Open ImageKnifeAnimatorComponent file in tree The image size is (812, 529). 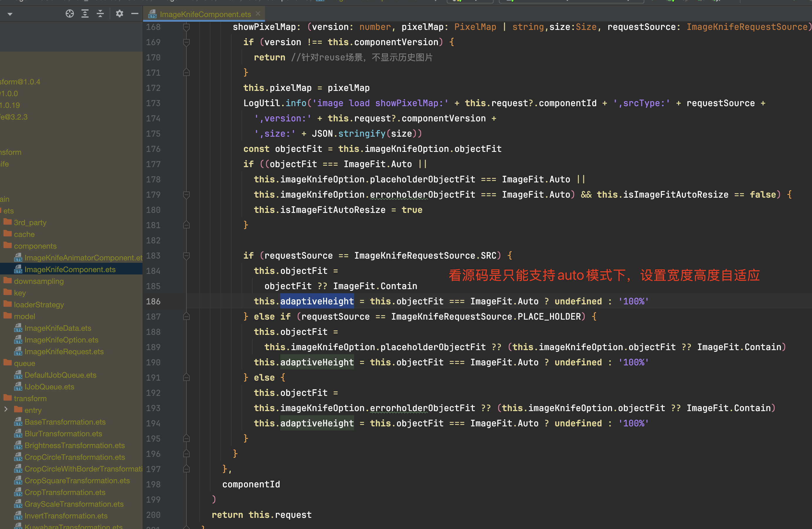78,258
